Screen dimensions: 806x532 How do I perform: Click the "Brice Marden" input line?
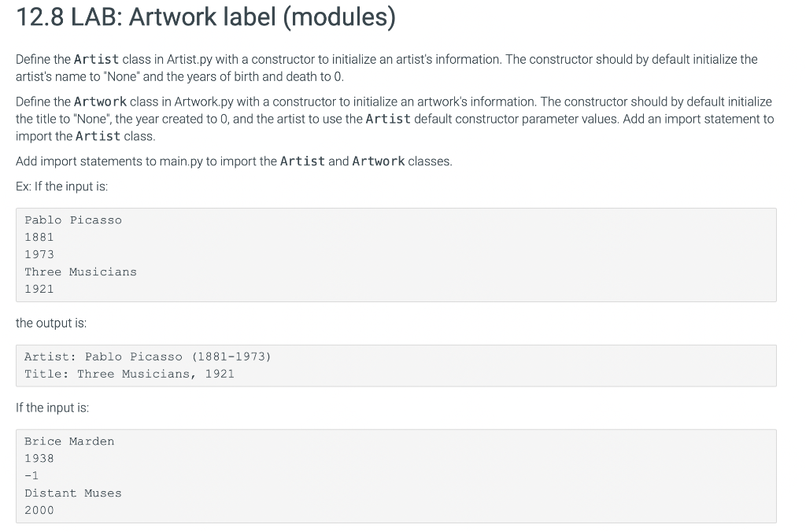[x=69, y=441]
